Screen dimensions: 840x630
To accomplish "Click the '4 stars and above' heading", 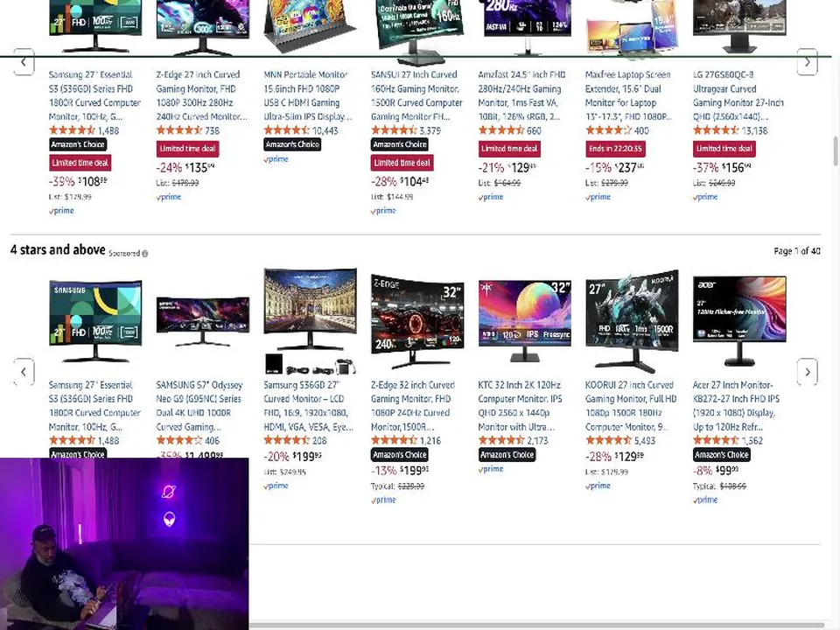I will pos(58,249).
